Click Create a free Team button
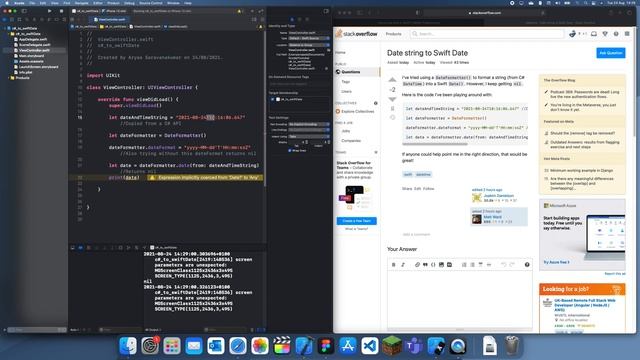This screenshot has width=640, height=360. coord(356,221)
